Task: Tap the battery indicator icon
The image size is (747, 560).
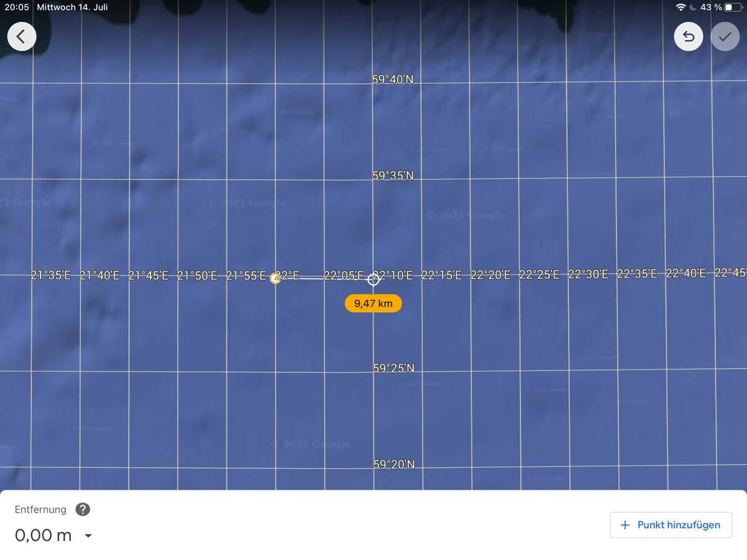Action: point(733,7)
